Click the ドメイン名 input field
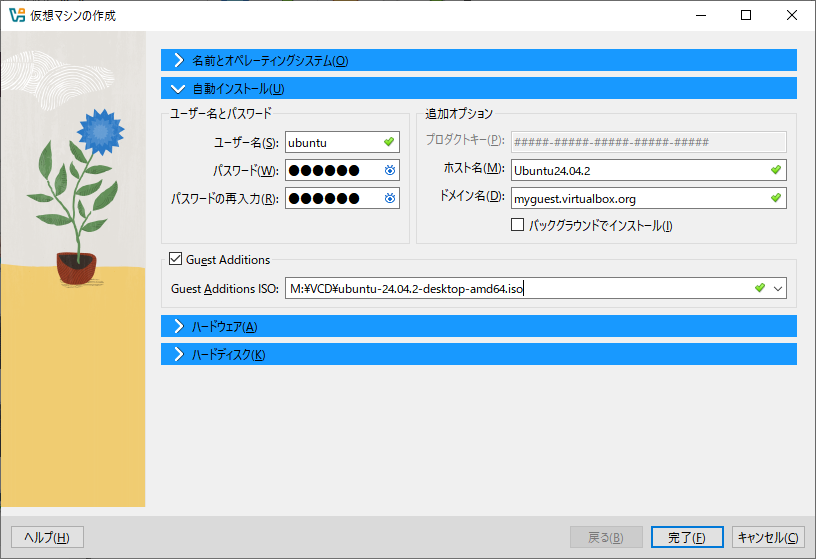The image size is (816, 559). [648, 198]
